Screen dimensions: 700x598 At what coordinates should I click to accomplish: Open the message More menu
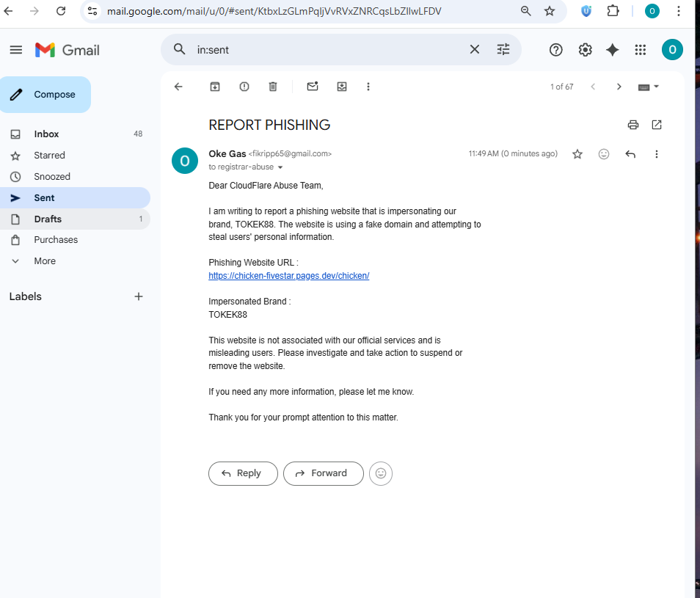656,154
